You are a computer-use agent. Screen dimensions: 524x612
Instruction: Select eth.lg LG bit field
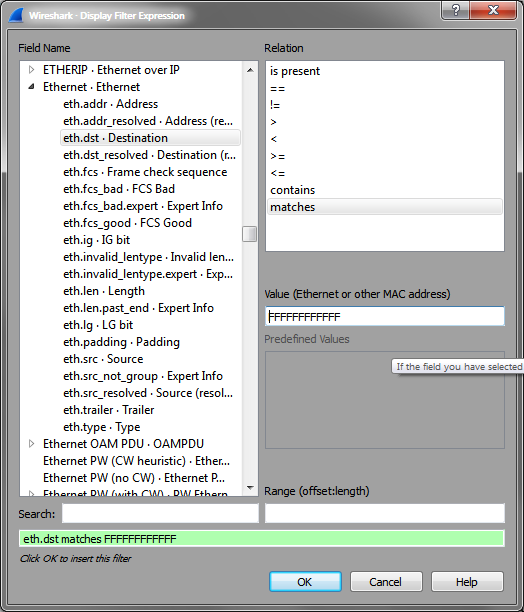click(x=98, y=325)
